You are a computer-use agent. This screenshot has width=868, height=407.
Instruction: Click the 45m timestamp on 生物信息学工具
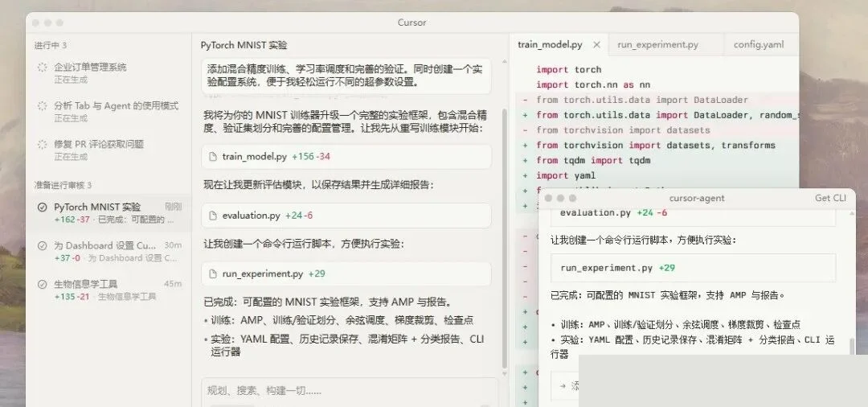[173, 284]
